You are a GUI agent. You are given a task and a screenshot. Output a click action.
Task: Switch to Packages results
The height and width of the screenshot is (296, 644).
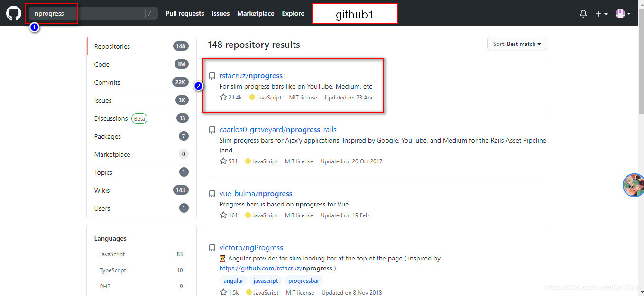[x=141, y=136]
